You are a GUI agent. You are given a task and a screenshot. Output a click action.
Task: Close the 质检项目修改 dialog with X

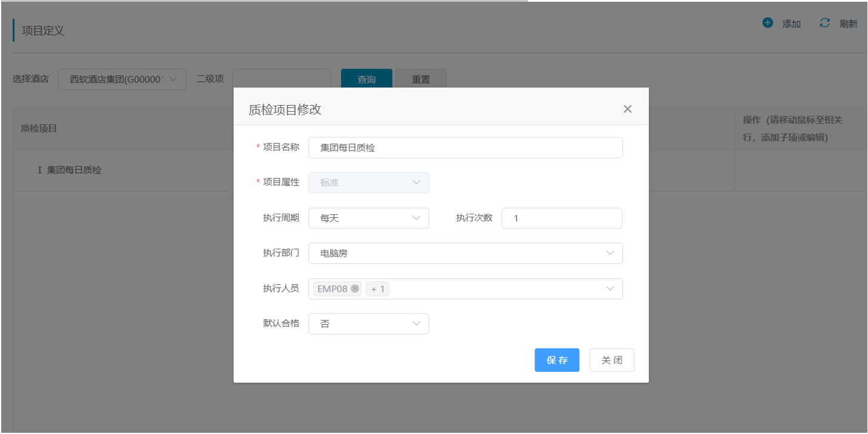coord(627,109)
